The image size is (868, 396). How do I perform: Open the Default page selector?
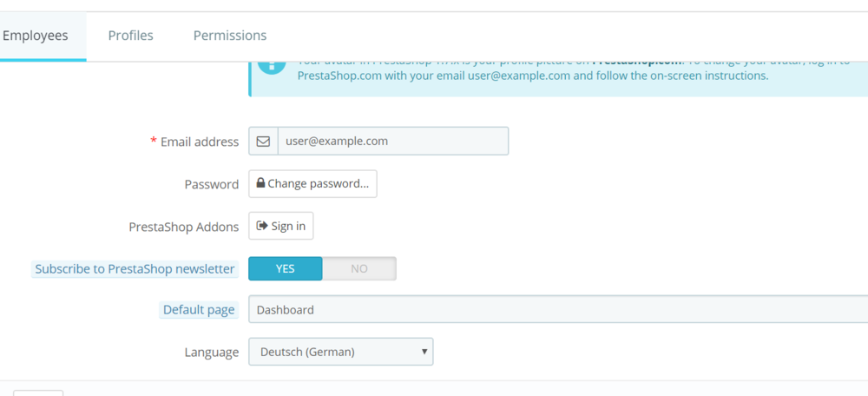click(556, 309)
